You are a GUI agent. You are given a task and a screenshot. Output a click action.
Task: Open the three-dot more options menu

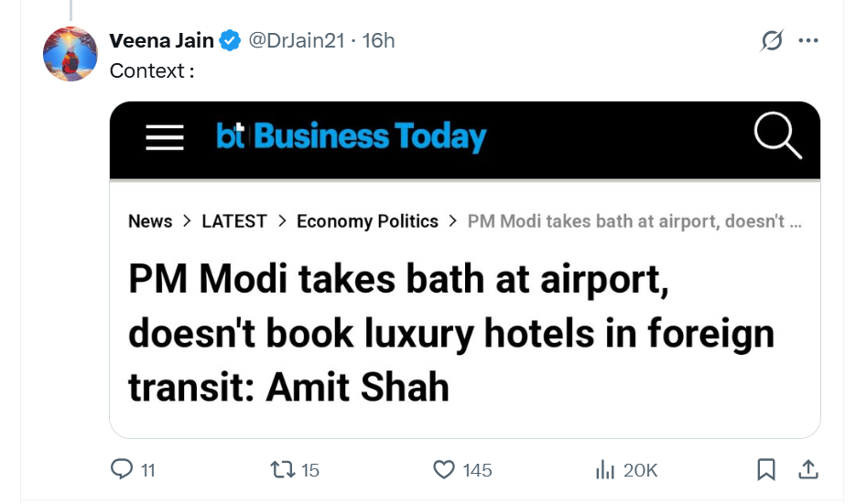point(807,41)
